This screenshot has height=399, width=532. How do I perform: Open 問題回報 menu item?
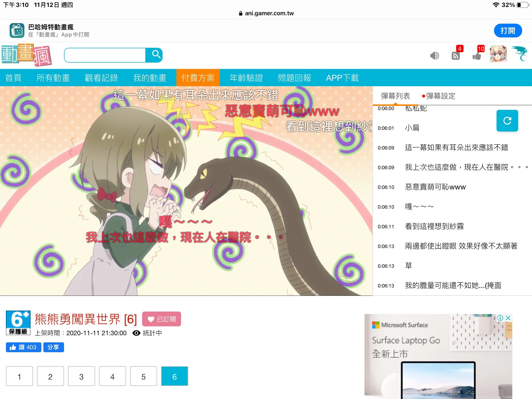(x=295, y=78)
